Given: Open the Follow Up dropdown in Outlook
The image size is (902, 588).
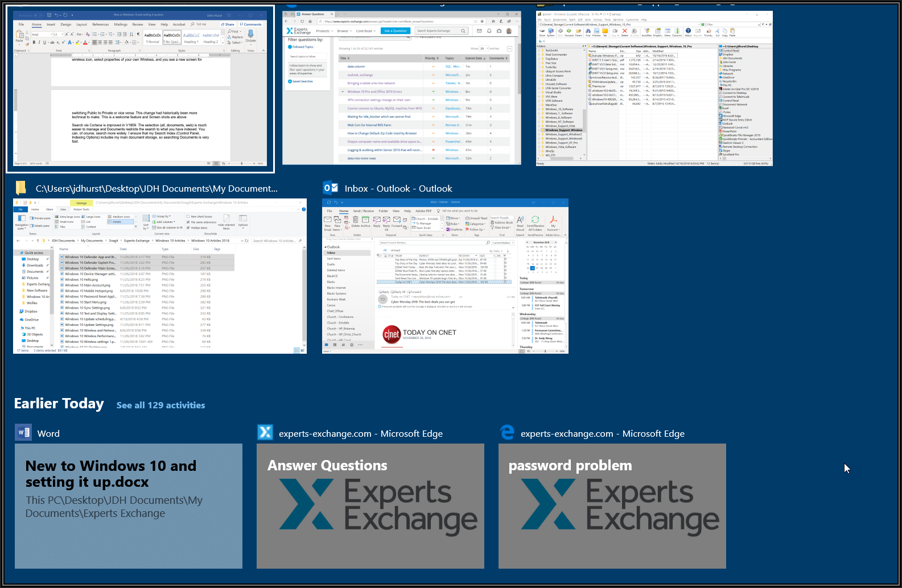Looking at the screenshot, I should point(476,230).
